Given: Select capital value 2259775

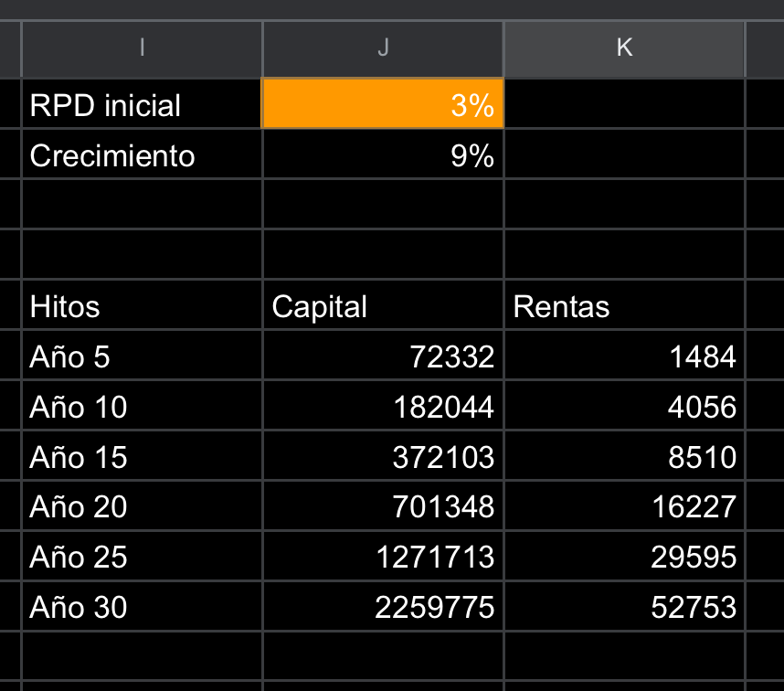Looking at the screenshot, I should coord(383,606).
